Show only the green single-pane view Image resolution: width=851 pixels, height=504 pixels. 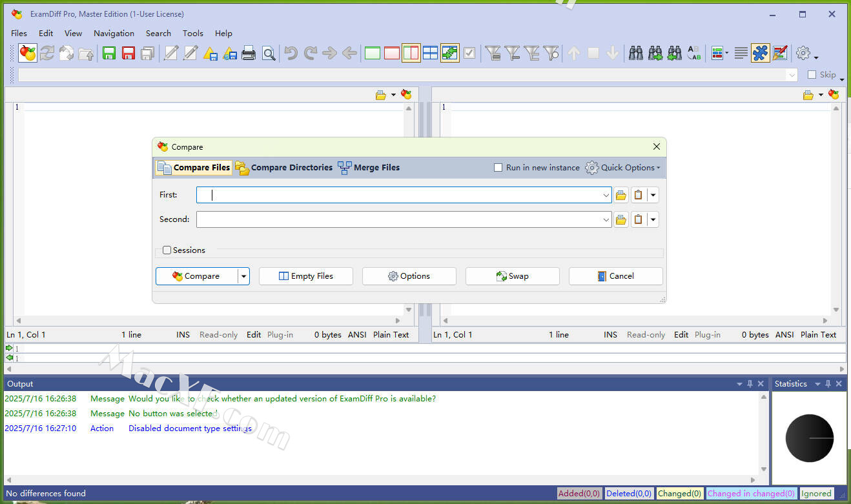point(373,54)
